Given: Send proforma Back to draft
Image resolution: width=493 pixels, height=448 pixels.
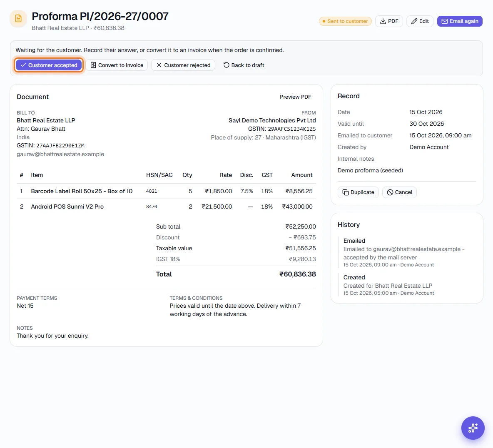Looking at the screenshot, I should coord(244,65).
